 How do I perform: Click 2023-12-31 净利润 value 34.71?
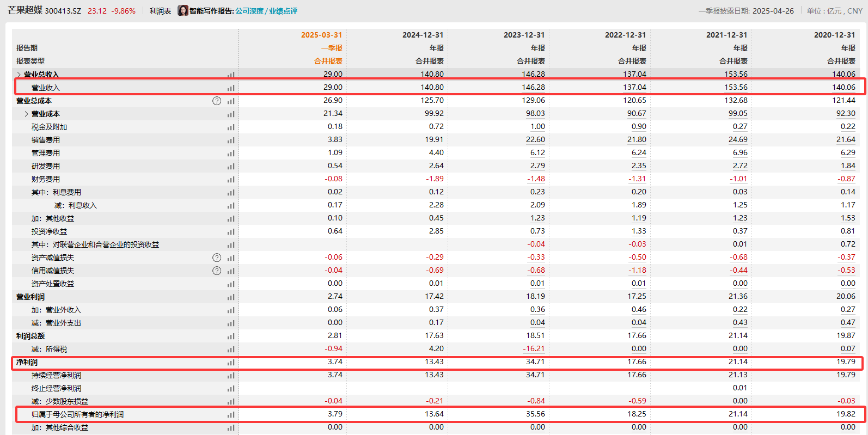[535, 362]
